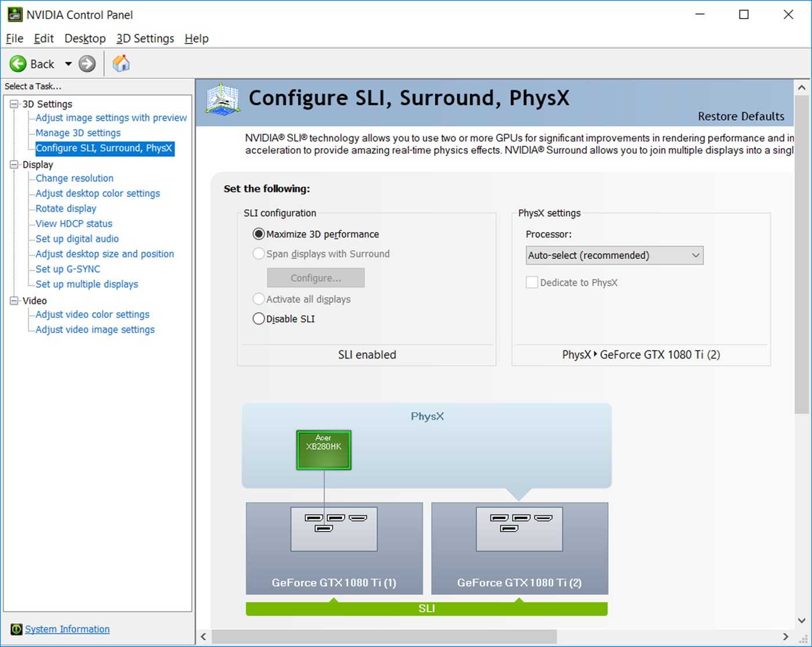This screenshot has width=812, height=647.
Task: Collapse the Display tree branch
Action: [14, 164]
